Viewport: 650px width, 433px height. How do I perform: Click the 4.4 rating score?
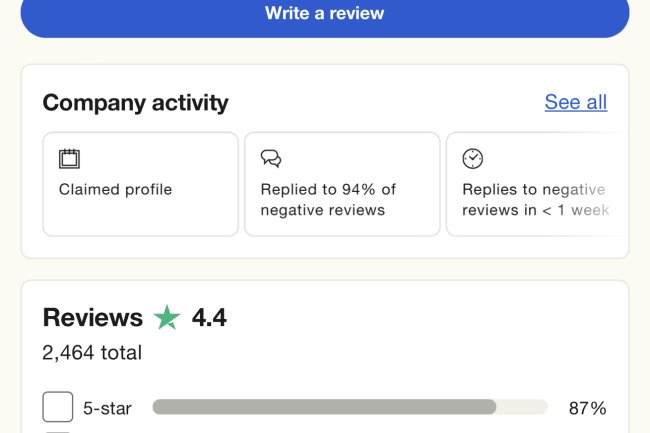(209, 318)
